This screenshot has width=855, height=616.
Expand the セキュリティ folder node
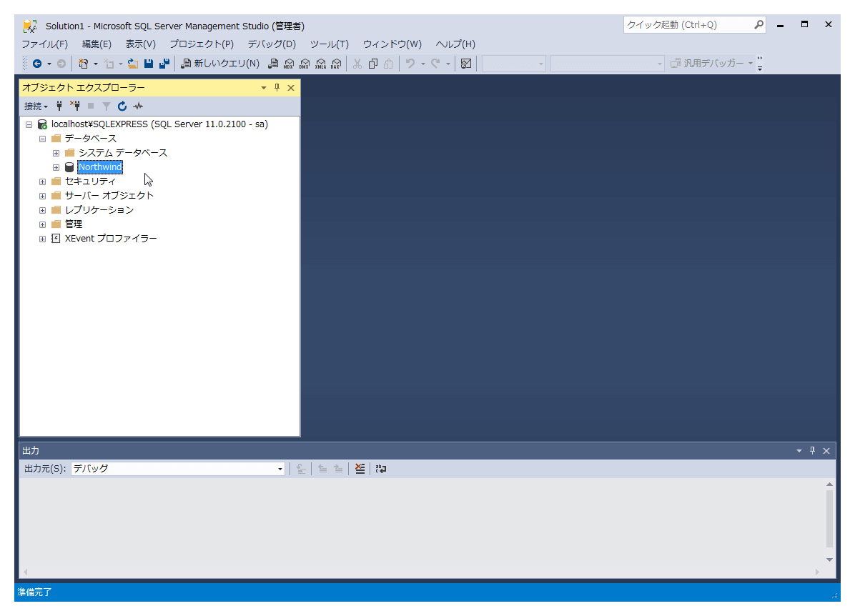click(x=43, y=182)
